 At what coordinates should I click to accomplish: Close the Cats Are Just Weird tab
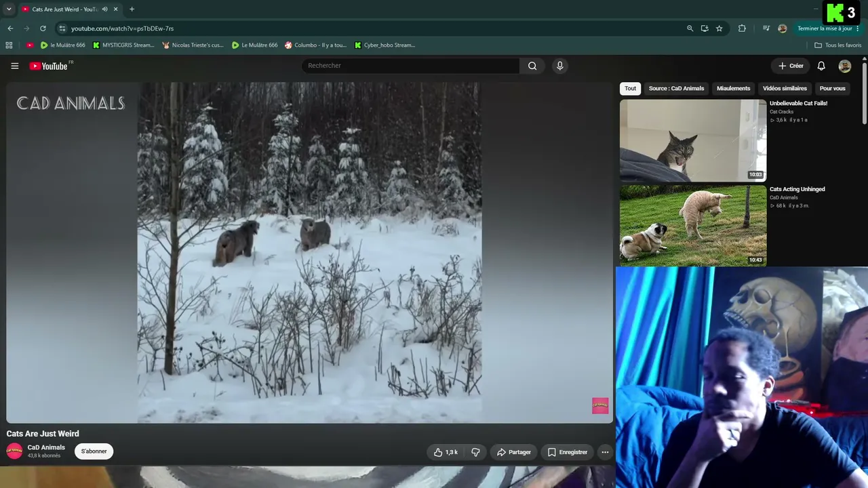(116, 9)
